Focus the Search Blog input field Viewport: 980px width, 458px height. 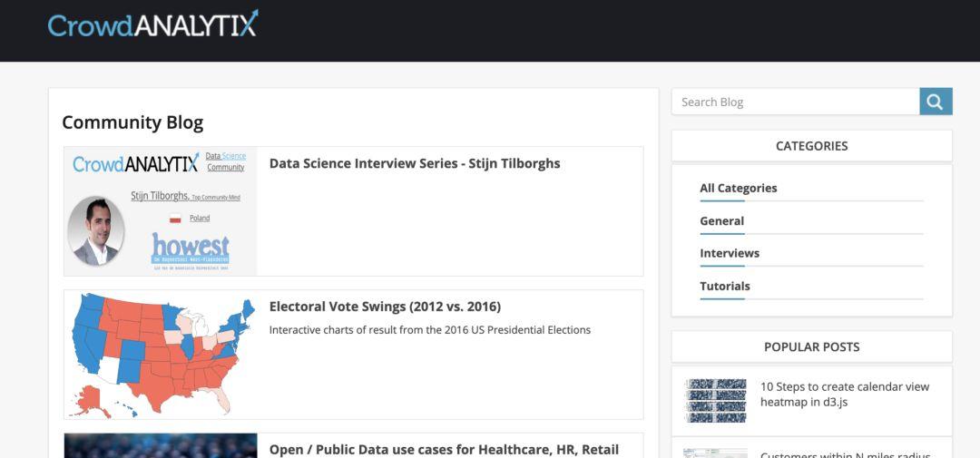click(x=795, y=102)
